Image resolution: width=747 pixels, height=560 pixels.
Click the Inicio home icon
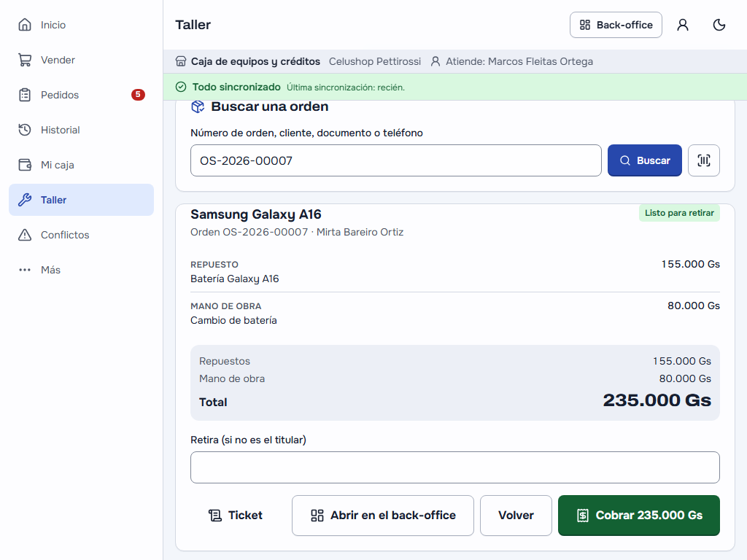click(25, 25)
